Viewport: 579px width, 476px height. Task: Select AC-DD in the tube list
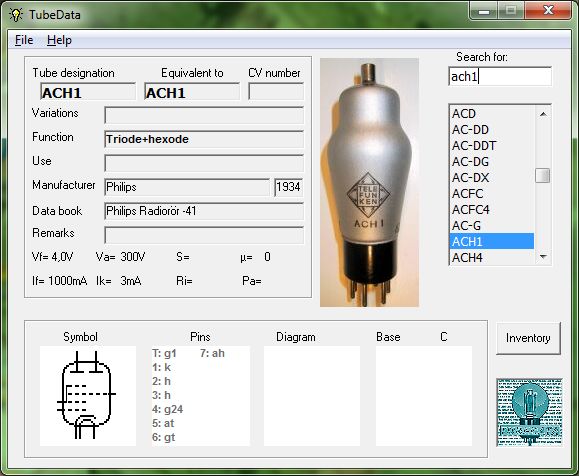click(492, 130)
